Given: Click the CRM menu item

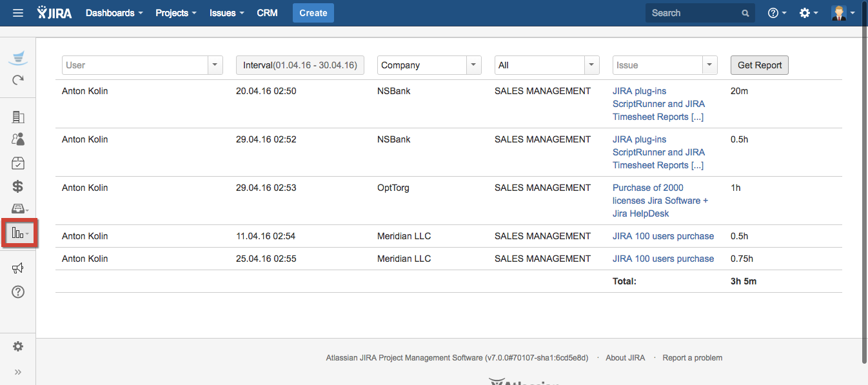Looking at the screenshot, I should point(267,13).
